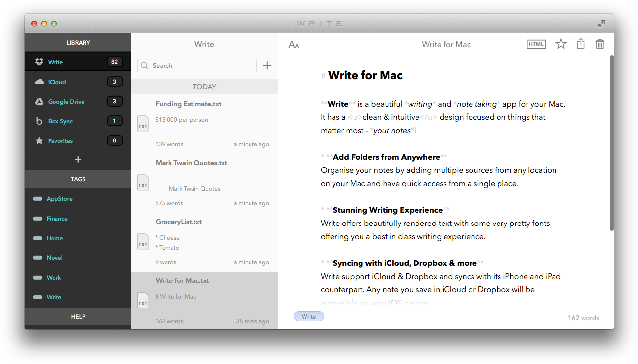Click the '$15,000 per person' preview text
The width and height of the screenshot is (638, 364).
point(182,120)
